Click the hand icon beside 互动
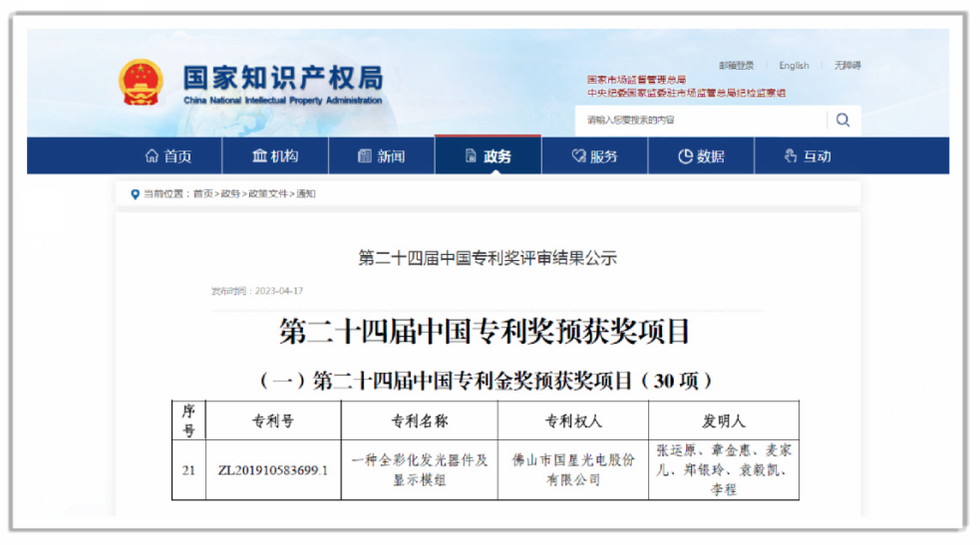 pos(791,156)
